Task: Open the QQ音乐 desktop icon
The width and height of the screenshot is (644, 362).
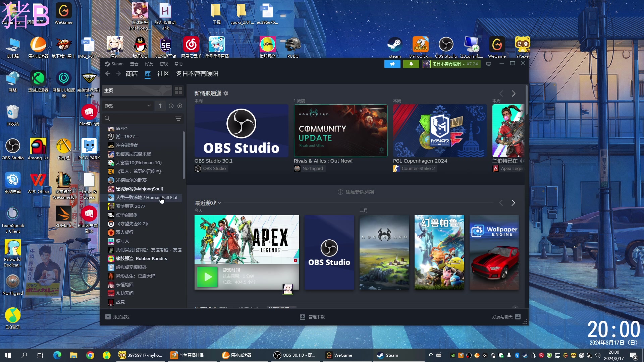Action: [13, 318]
